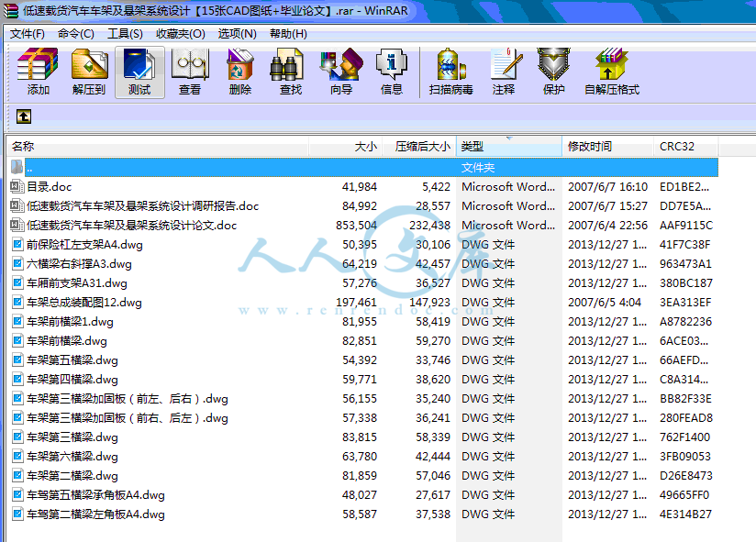Viewport: 756px width, 542px height.
Task: Click the 信息 (Info) toolbar icon
Action: tap(391, 64)
